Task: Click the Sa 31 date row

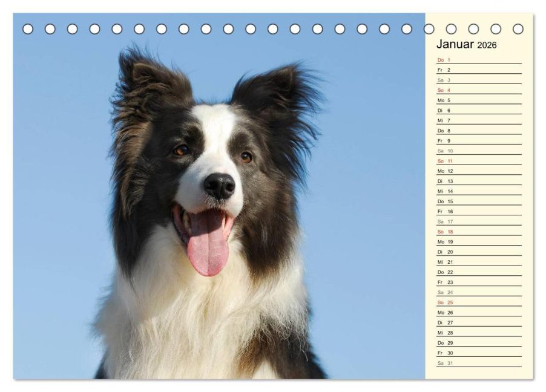Action: click(x=479, y=363)
